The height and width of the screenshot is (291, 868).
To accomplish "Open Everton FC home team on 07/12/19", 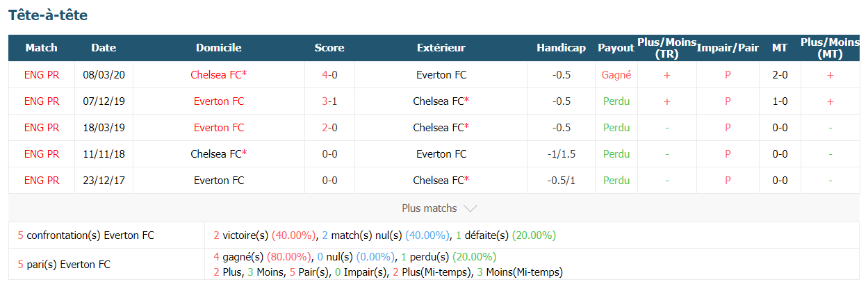I will [x=219, y=101].
